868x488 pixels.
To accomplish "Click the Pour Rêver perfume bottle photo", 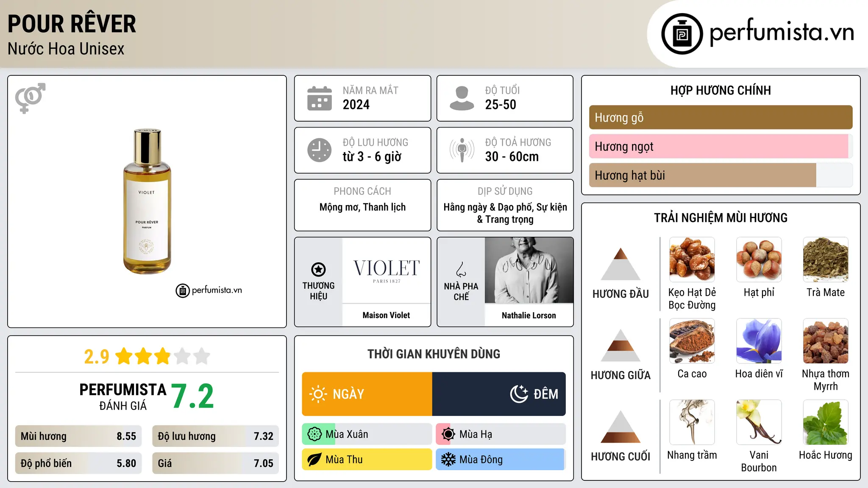I will (x=147, y=201).
